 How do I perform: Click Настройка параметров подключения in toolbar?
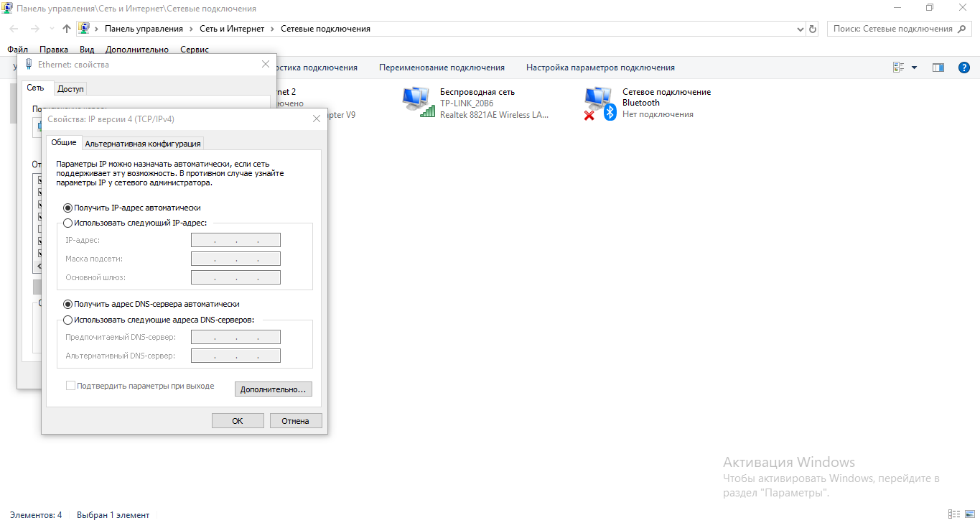click(600, 68)
